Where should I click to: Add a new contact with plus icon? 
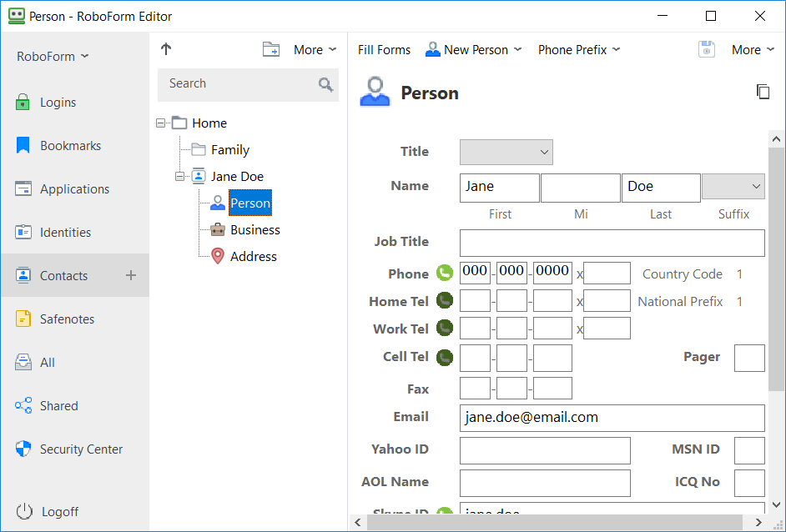(131, 275)
